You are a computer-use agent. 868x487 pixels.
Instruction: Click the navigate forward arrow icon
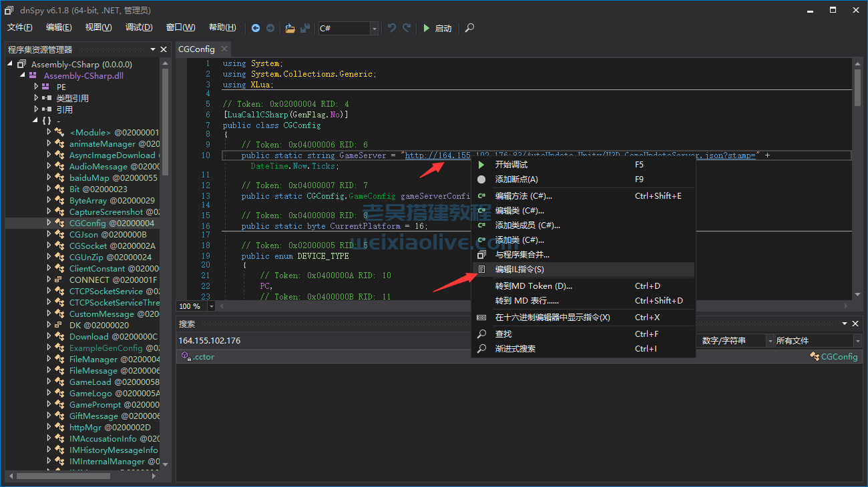[270, 28]
